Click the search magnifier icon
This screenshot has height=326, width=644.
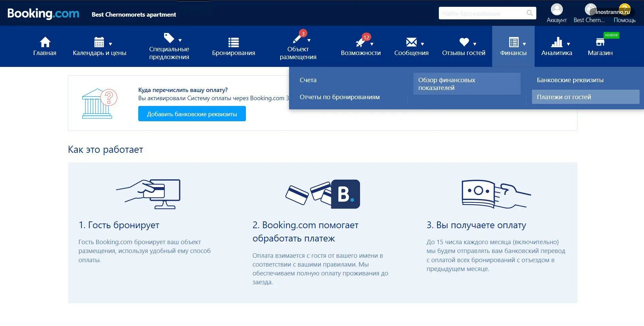coord(530,13)
